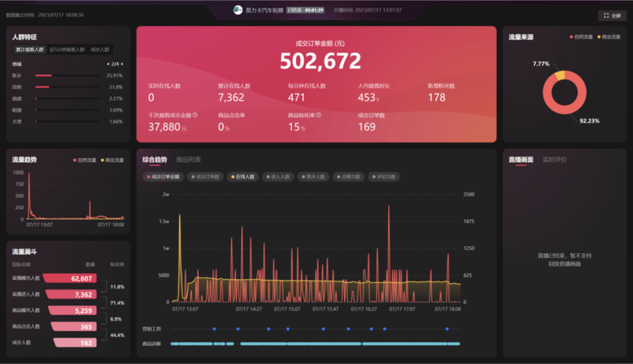Viewport: 633px width, 364px height.
Task: Switch to 实时评价 tab
Action: point(554,159)
